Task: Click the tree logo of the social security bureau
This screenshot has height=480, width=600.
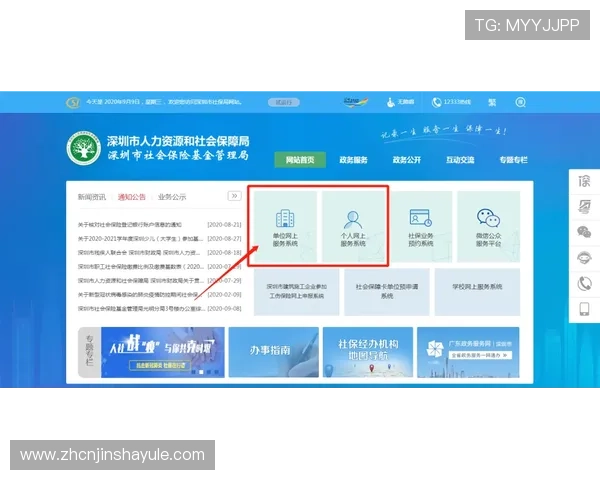Action: tap(83, 148)
